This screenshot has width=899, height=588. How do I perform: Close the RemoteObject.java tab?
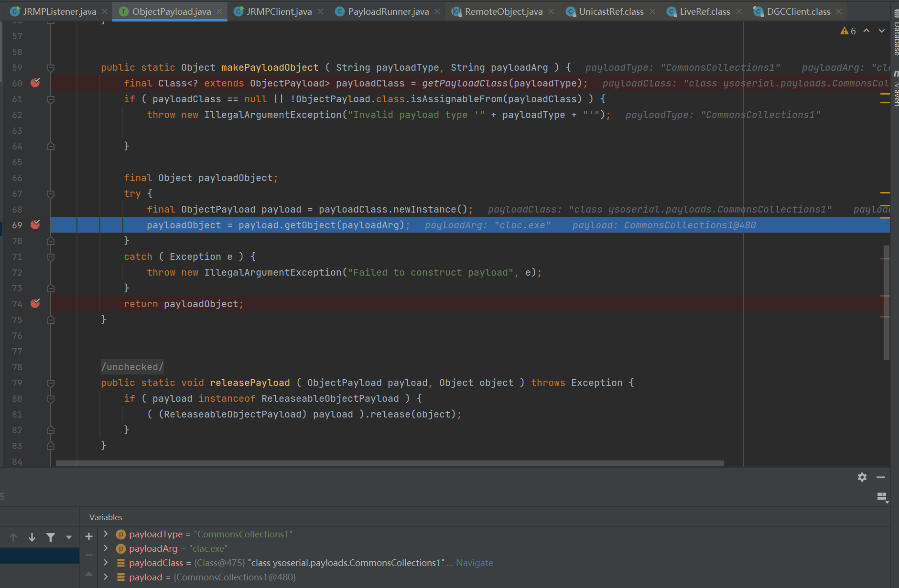point(551,11)
